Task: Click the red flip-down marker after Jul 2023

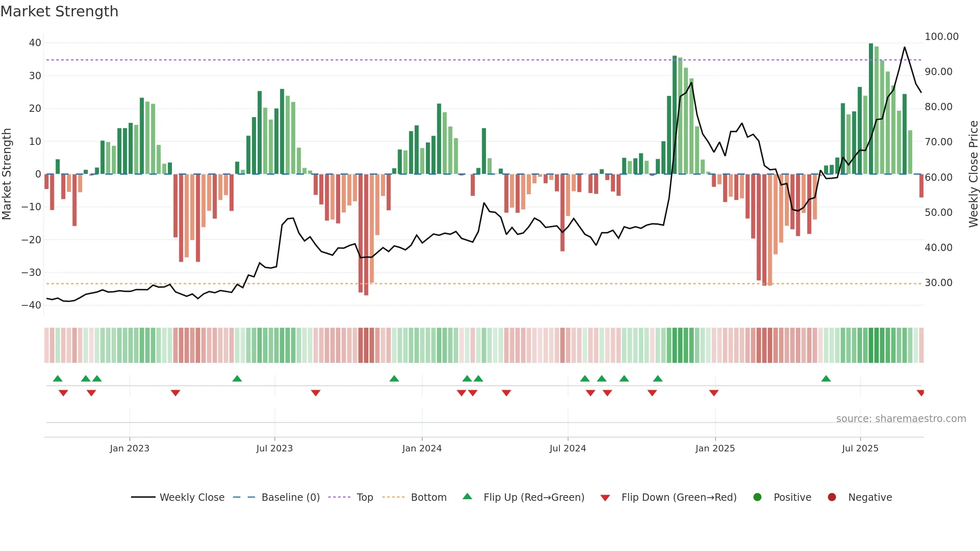Action: point(316,393)
